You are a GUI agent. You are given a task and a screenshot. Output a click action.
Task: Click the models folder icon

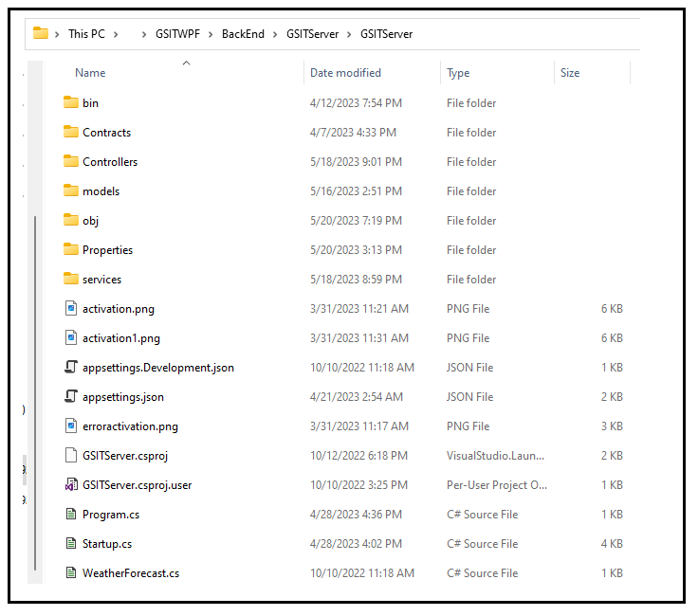pos(71,190)
